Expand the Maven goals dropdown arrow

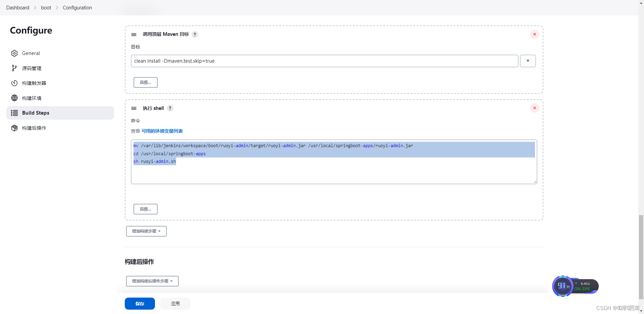pyautogui.click(x=528, y=61)
